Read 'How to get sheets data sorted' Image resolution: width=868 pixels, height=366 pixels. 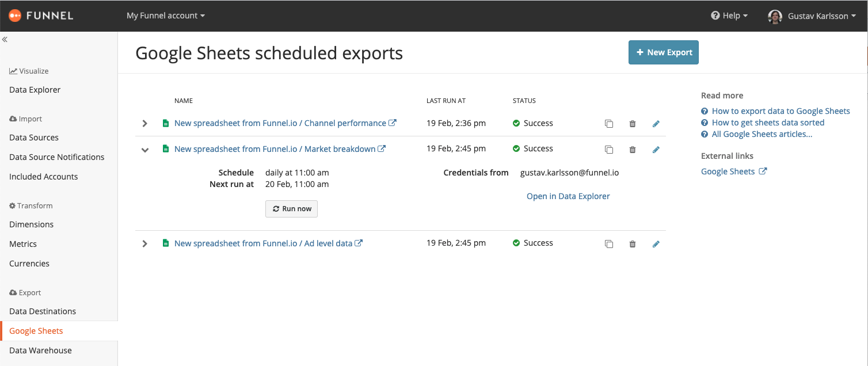click(768, 123)
